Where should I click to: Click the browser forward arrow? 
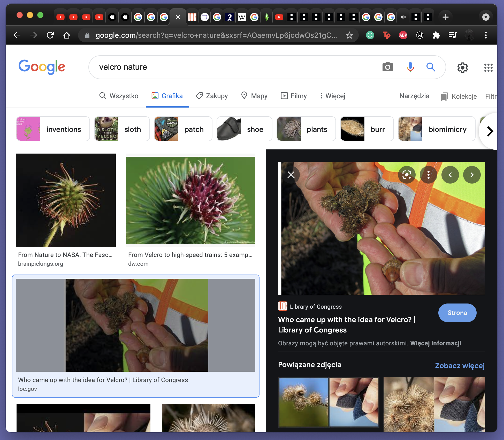click(34, 35)
